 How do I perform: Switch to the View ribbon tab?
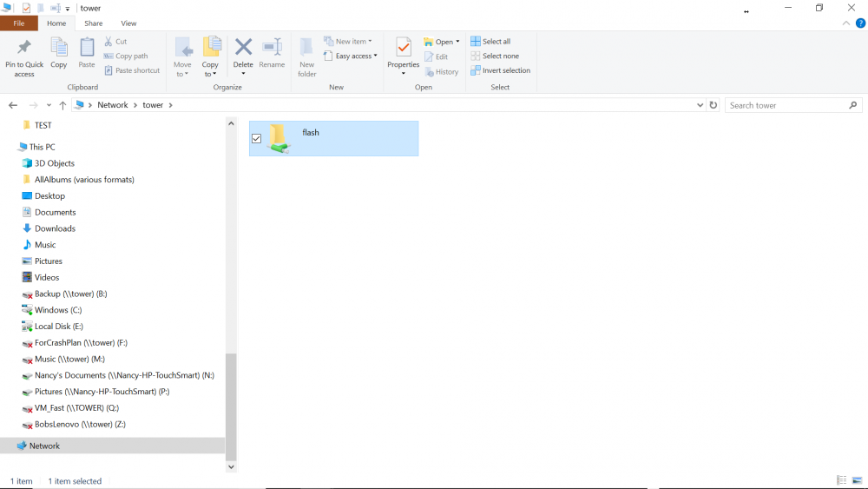pos(129,23)
